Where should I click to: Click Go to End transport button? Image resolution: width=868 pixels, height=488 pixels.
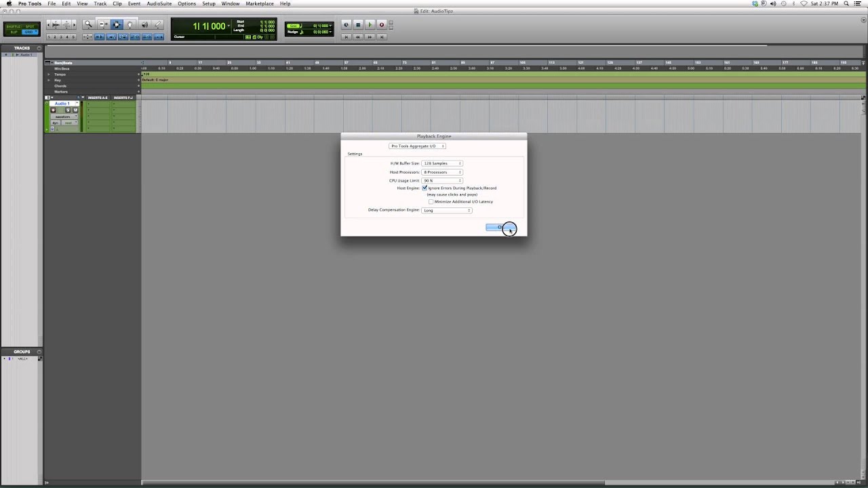pos(381,37)
